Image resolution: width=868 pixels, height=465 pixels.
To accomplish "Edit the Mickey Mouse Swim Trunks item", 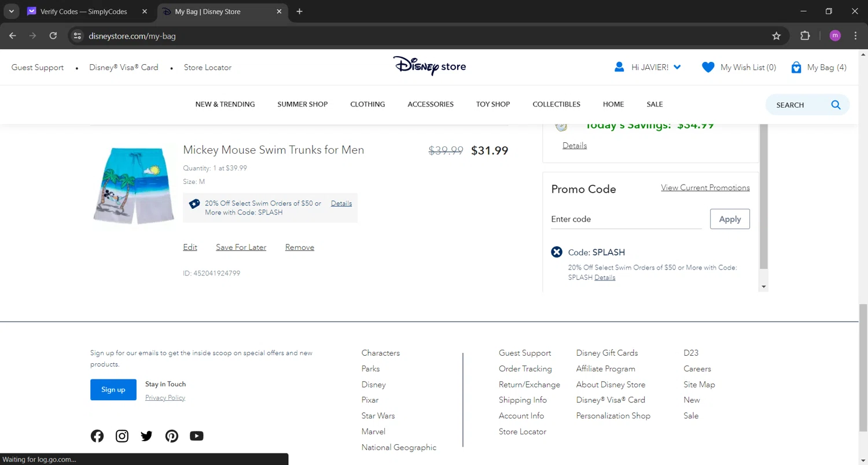I will pyautogui.click(x=190, y=248).
